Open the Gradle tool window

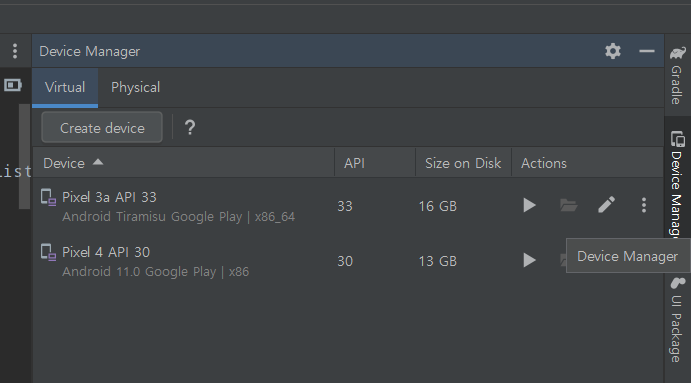(677, 75)
